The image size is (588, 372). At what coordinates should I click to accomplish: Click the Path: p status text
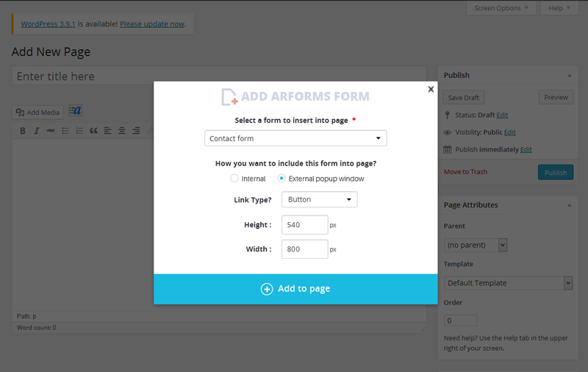[26, 316]
